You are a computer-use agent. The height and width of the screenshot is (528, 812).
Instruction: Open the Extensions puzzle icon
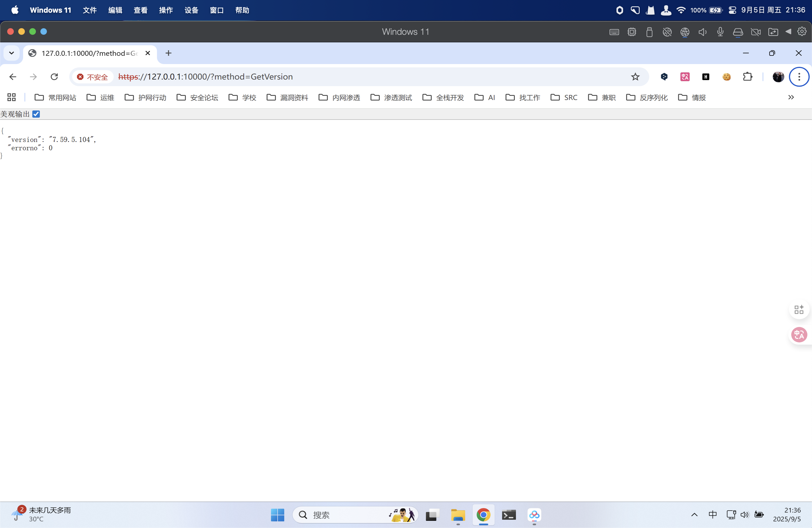pyautogui.click(x=747, y=77)
